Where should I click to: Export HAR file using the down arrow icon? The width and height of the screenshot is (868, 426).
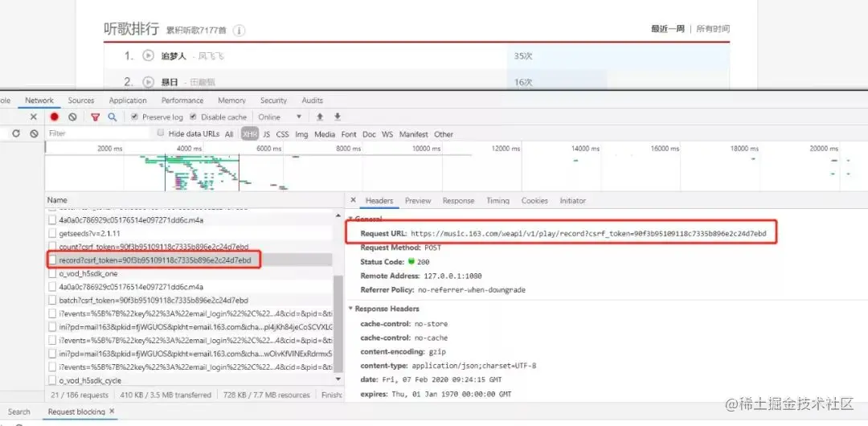point(337,117)
